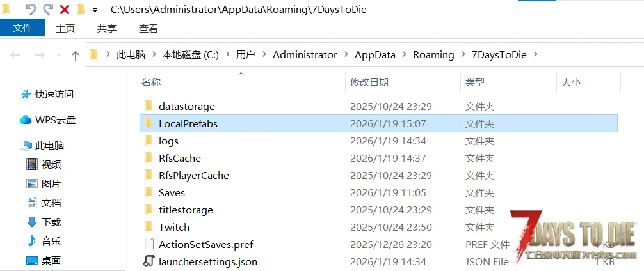Sort files by 修改日期 column header
The height and width of the screenshot is (271, 644).
tap(369, 82)
